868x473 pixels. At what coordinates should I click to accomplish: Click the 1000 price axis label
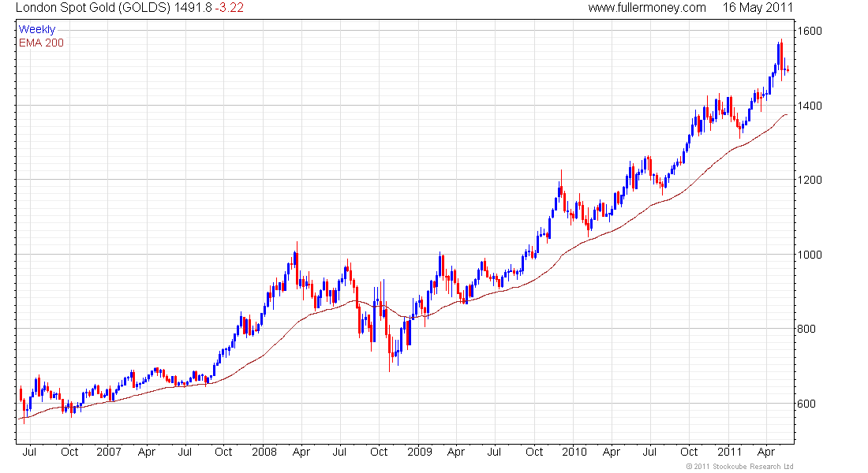tap(810, 255)
